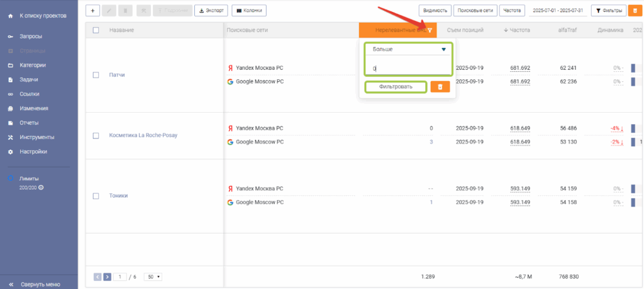Screen dimensions: 644x289
Task: Tick the select-all checkbox next to Название
Action: [x=96, y=30]
